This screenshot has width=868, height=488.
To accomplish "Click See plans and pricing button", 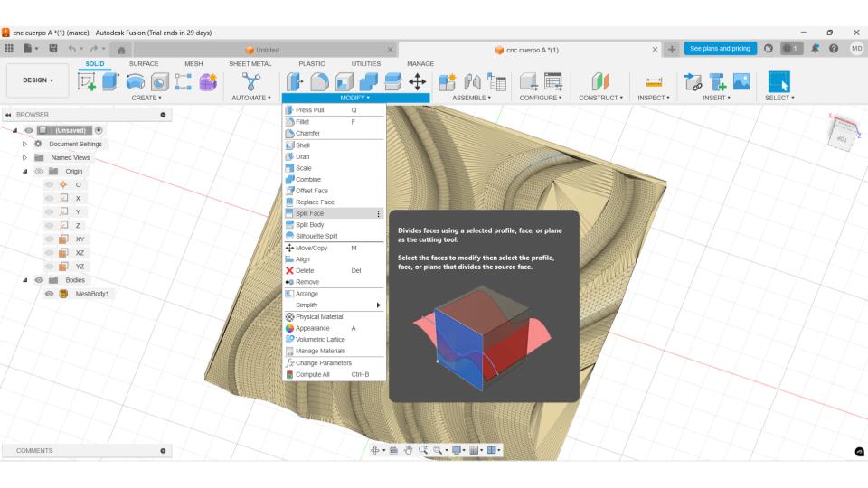I will click(720, 49).
